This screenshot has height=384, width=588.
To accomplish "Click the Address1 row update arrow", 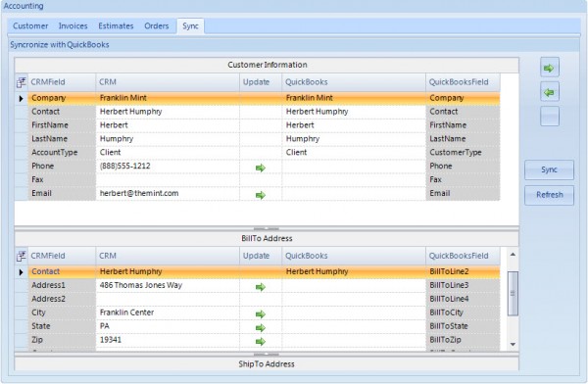I will 261,287.
